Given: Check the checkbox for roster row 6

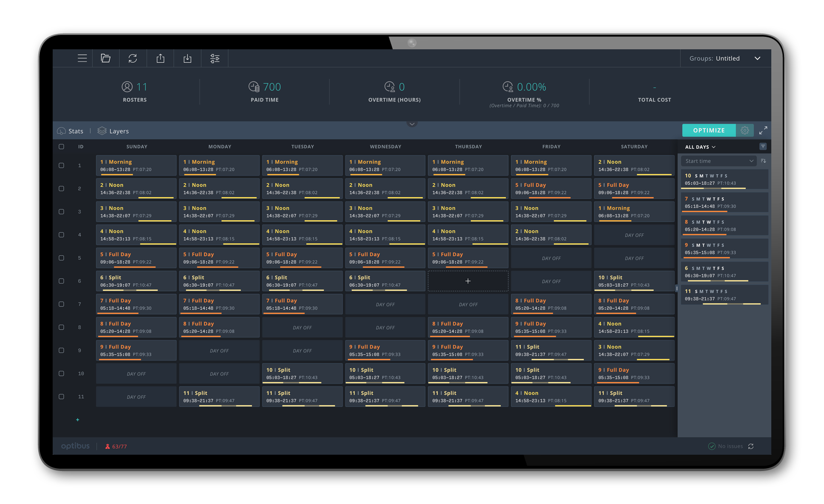Looking at the screenshot, I should (x=61, y=281).
